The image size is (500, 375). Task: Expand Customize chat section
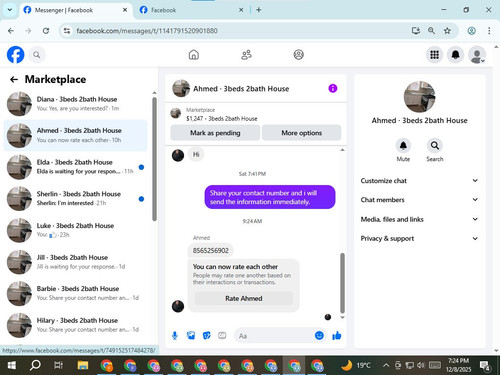(x=419, y=181)
